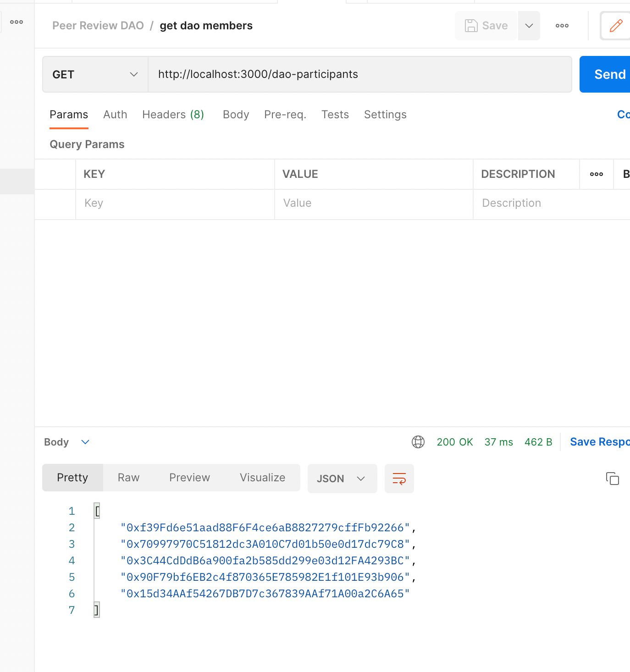Screen dimensions: 630x672
Task: Click the 200 OK status
Action: click(x=455, y=442)
